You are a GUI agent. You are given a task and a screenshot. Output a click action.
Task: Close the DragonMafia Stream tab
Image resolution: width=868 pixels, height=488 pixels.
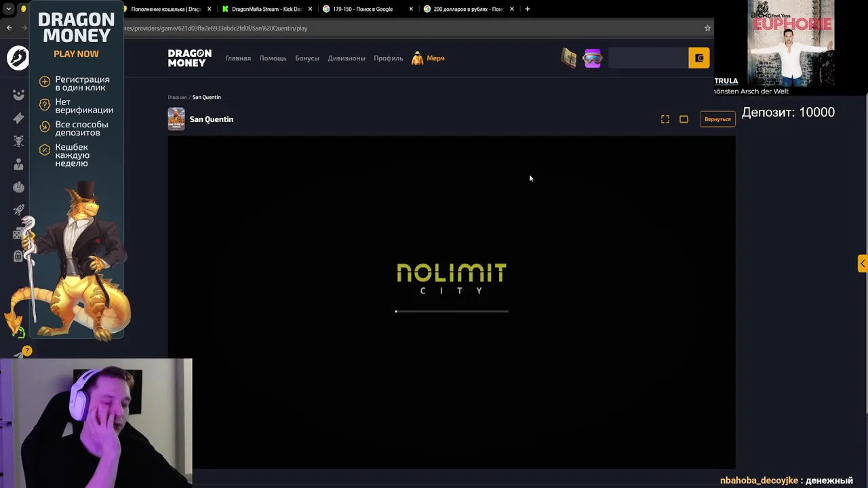[x=310, y=9]
